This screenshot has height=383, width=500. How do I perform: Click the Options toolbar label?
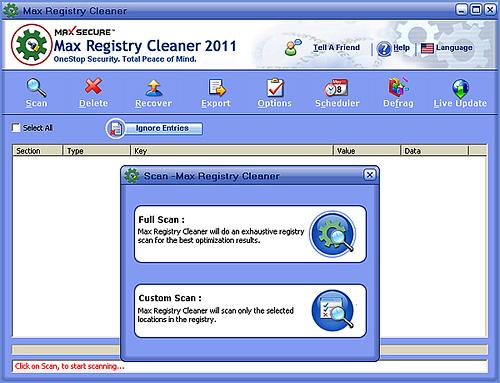(275, 103)
